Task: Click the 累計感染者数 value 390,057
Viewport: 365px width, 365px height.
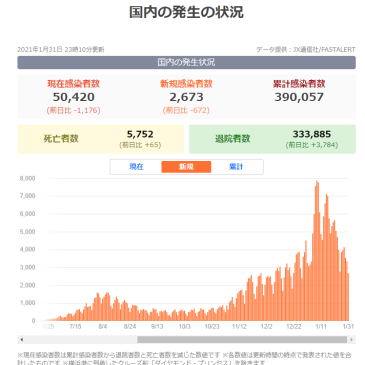Action: (299, 97)
